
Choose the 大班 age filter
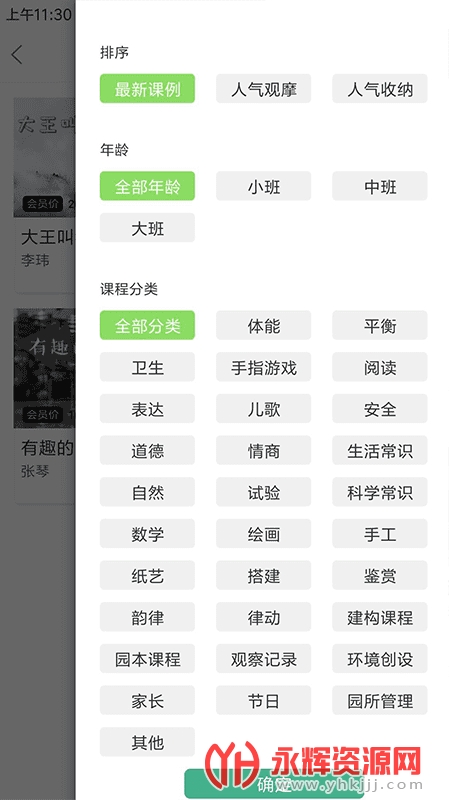point(147,228)
